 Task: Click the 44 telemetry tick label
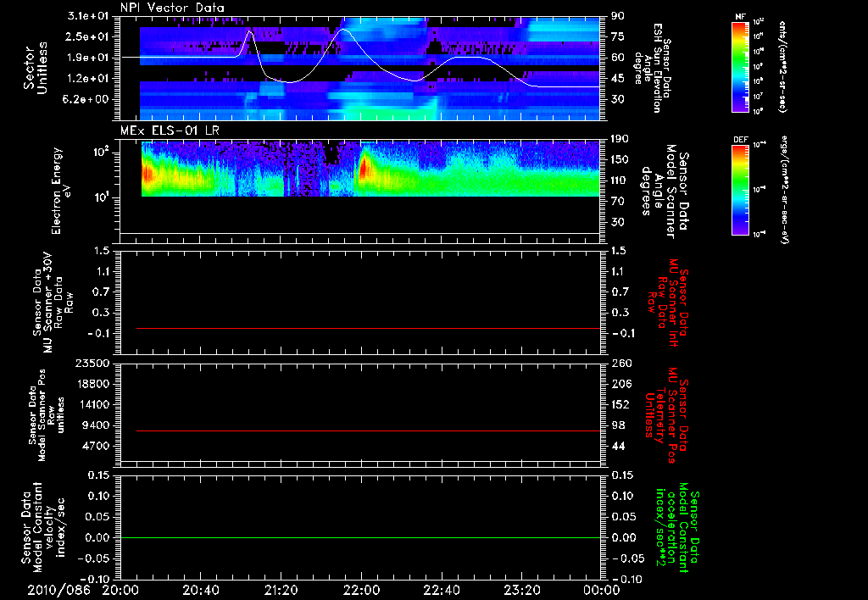tap(617, 446)
